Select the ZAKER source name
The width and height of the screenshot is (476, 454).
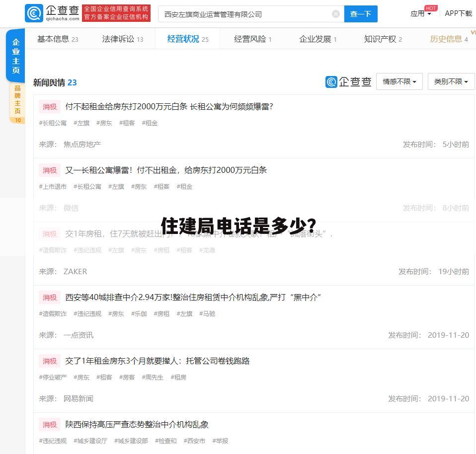point(75,271)
